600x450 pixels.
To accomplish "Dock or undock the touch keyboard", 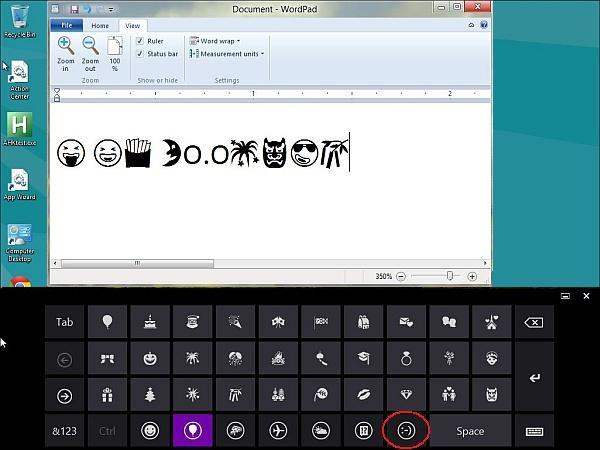I will pyautogui.click(x=565, y=296).
